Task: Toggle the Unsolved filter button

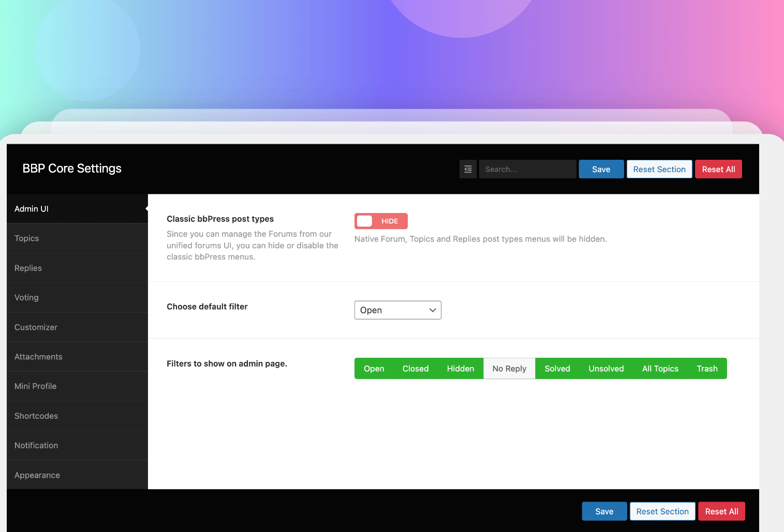Action: [x=606, y=369]
